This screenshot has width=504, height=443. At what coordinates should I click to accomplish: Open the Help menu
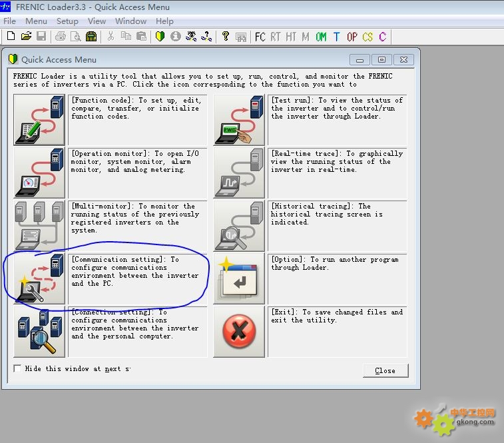click(x=164, y=21)
